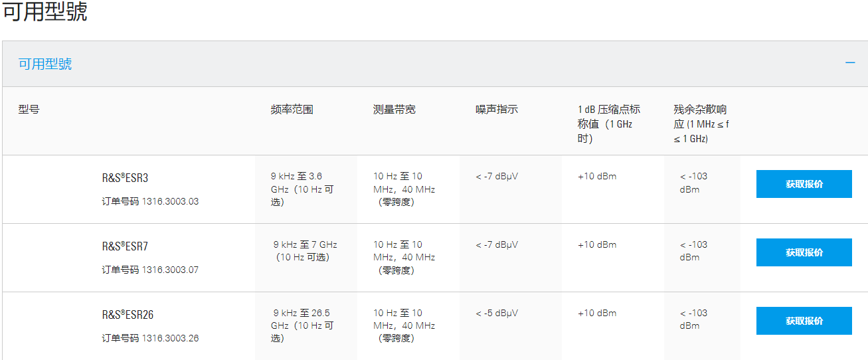Click the 9 kHz 至 26.5 GHz frequency cell
Image resolution: width=868 pixels, height=360 pixels.
point(302,325)
